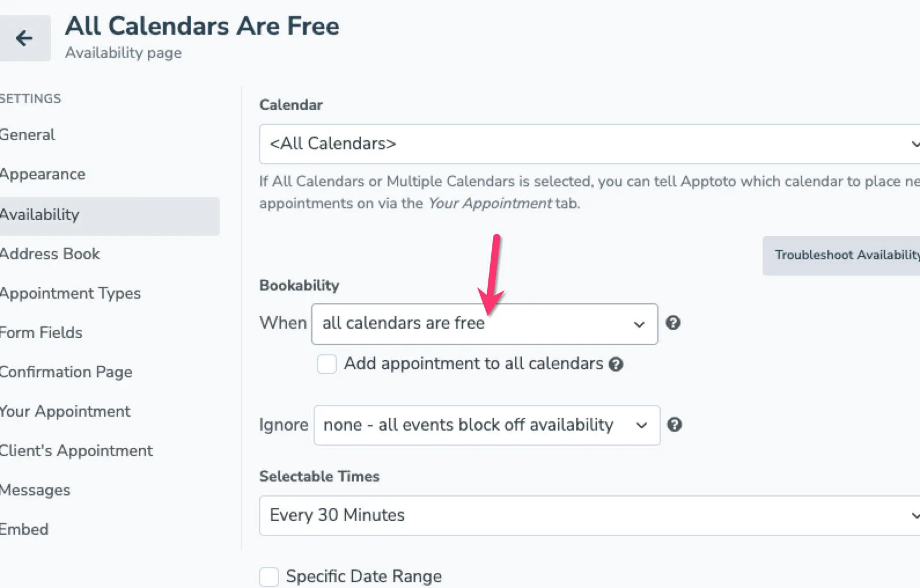This screenshot has height=588, width=920.
Task: Open the Confirmation Page settings
Action: pos(66,372)
